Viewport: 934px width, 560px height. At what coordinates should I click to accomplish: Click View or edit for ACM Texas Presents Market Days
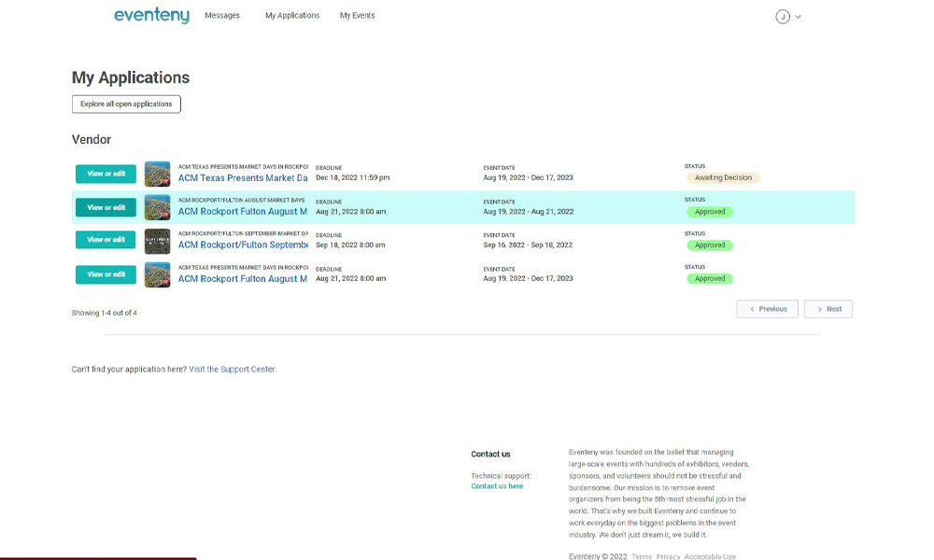pos(106,174)
